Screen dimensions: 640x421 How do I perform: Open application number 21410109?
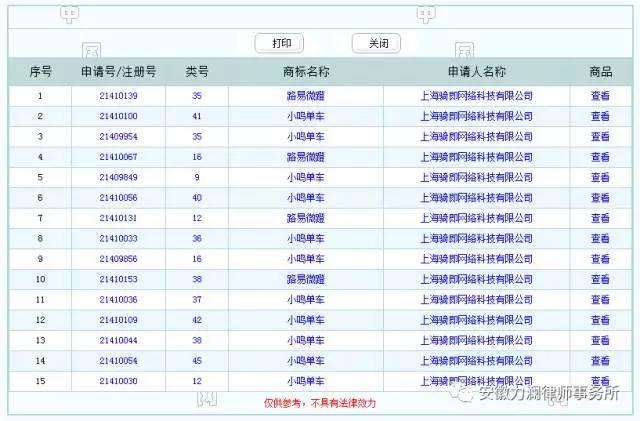click(x=118, y=320)
